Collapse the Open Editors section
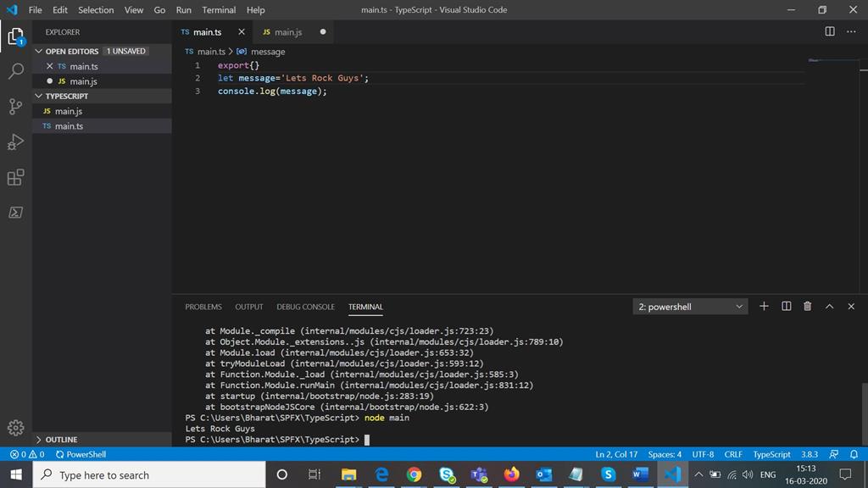This screenshot has height=488, width=868. pyautogui.click(x=72, y=51)
